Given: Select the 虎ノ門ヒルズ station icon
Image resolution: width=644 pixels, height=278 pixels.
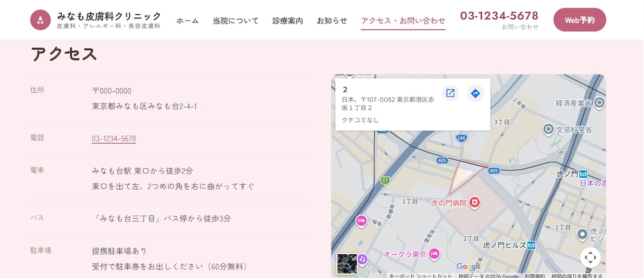Looking at the screenshot, I should [531, 245].
